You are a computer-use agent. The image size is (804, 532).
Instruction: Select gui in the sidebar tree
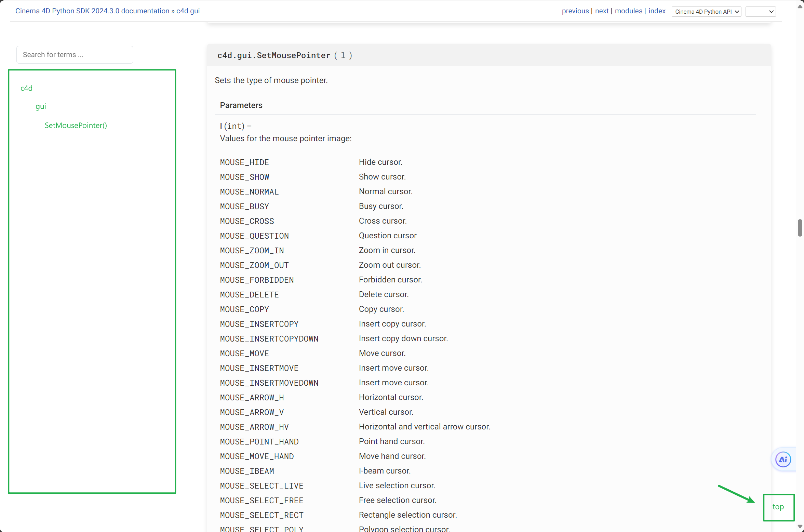tap(41, 106)
